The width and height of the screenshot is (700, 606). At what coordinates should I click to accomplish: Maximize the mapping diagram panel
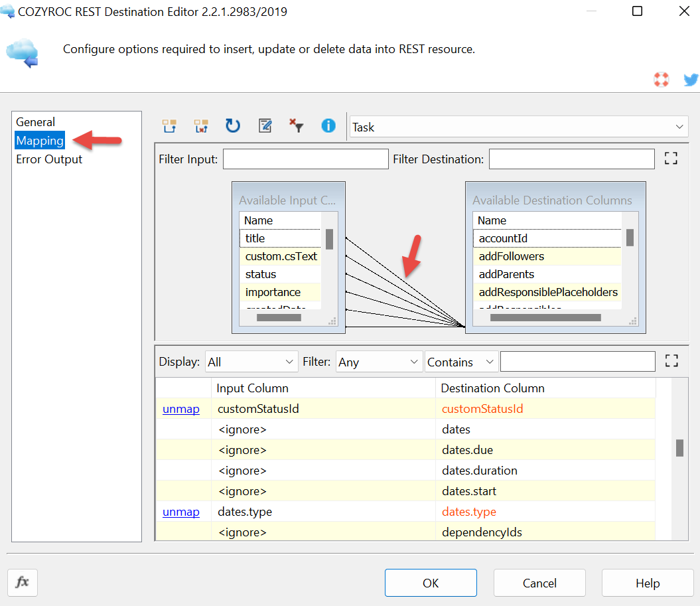coord(671,159)
